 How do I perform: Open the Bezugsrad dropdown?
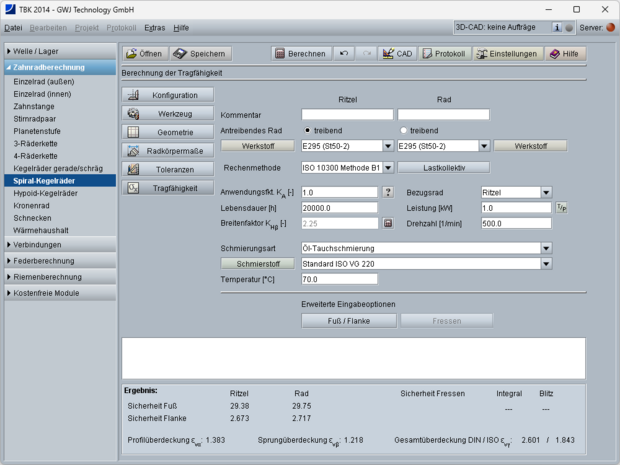tap(546, 192)
